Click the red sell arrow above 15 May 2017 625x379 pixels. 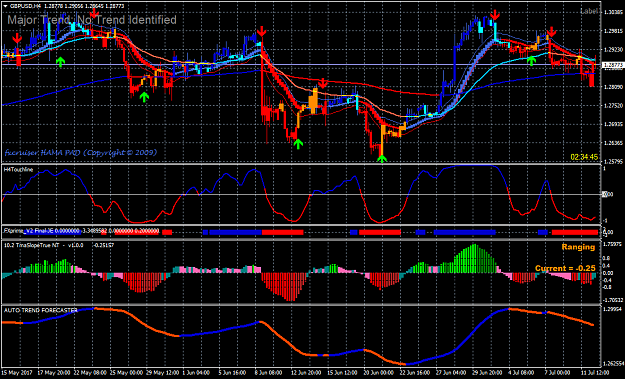(x=17, y=39)
